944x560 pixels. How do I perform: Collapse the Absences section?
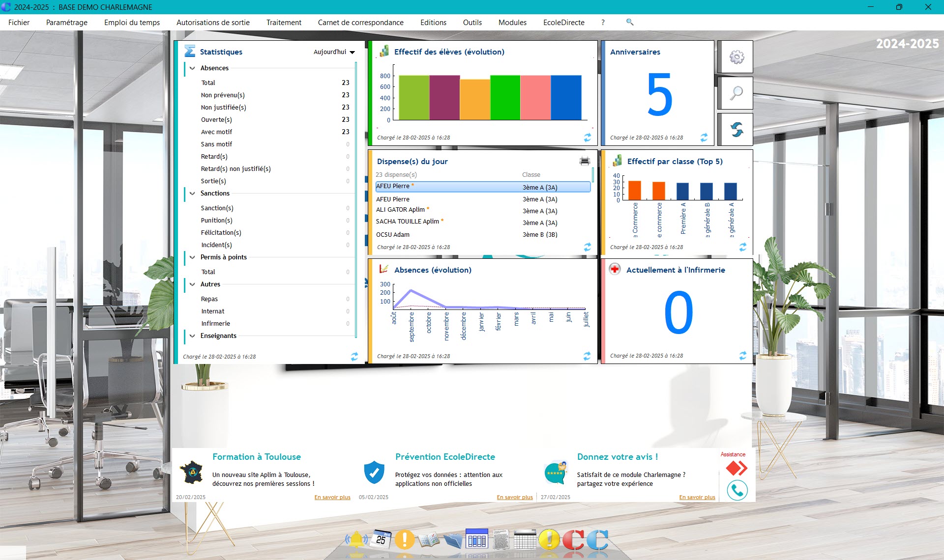click(x=192, y=68)
